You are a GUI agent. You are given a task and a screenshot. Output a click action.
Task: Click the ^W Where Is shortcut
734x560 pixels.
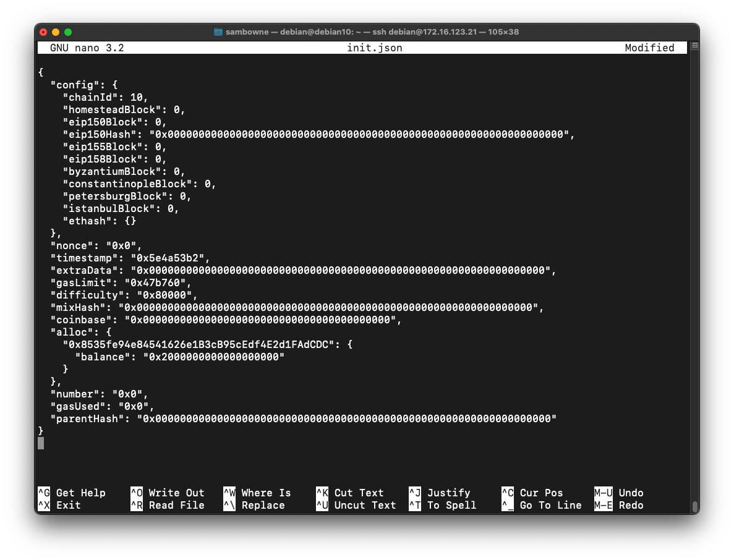(257, 493)
